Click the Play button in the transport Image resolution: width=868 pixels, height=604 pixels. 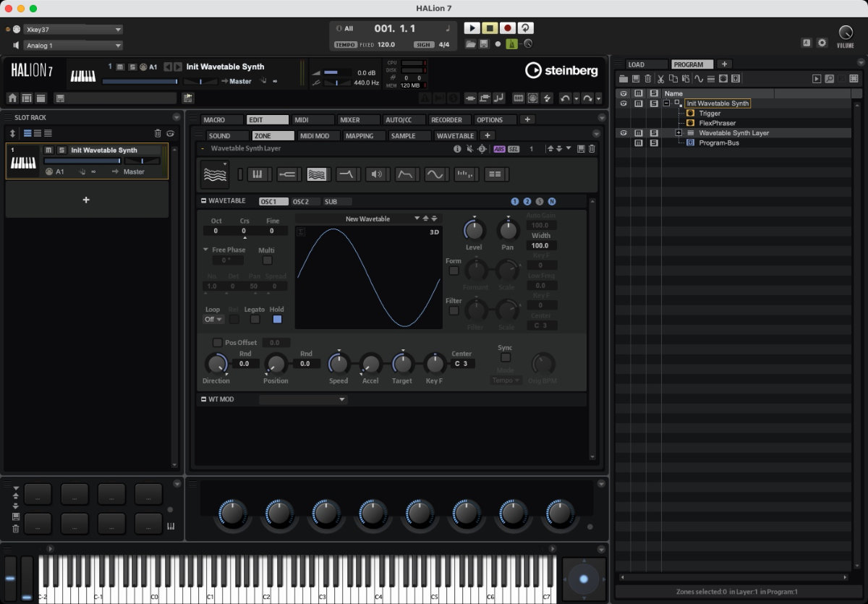472,28
